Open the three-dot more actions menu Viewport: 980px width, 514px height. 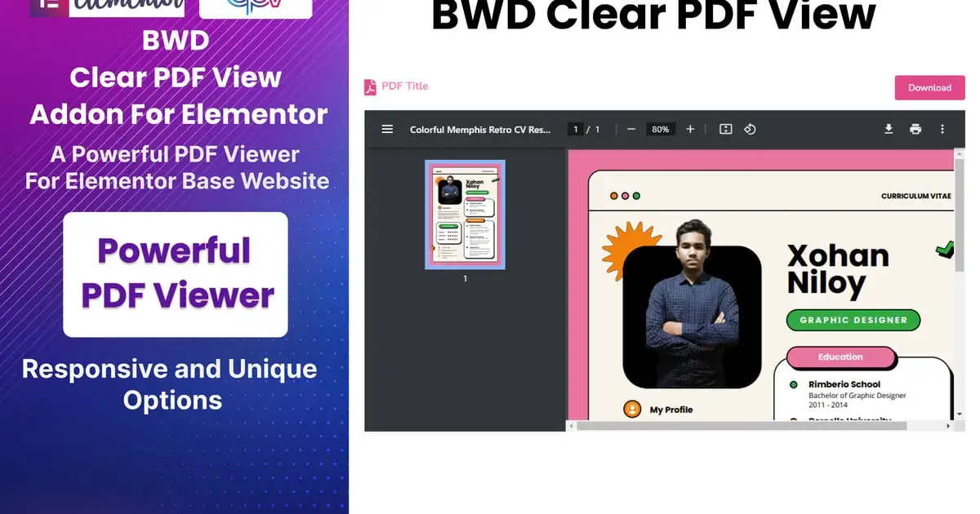click(x=942, y=129)
